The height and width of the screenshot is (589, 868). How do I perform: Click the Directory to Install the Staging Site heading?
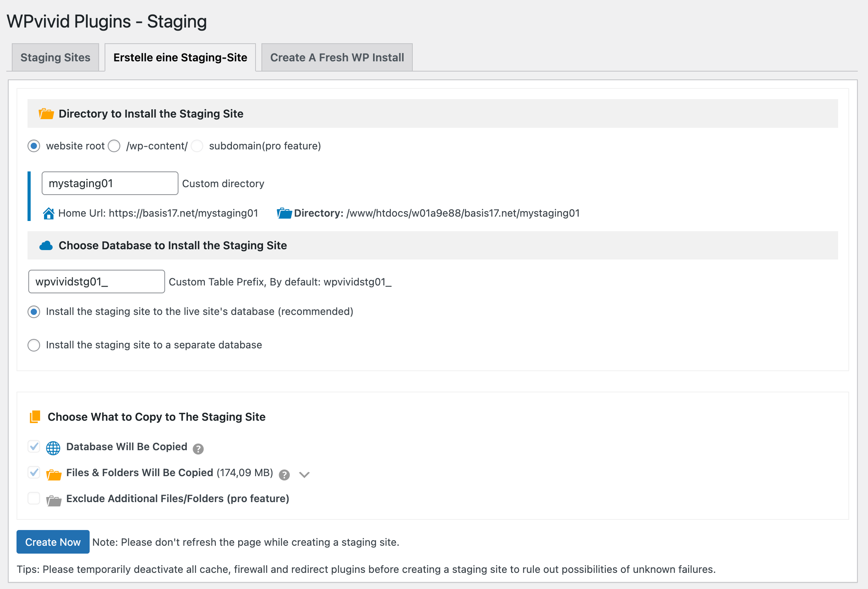coord(151,114)
